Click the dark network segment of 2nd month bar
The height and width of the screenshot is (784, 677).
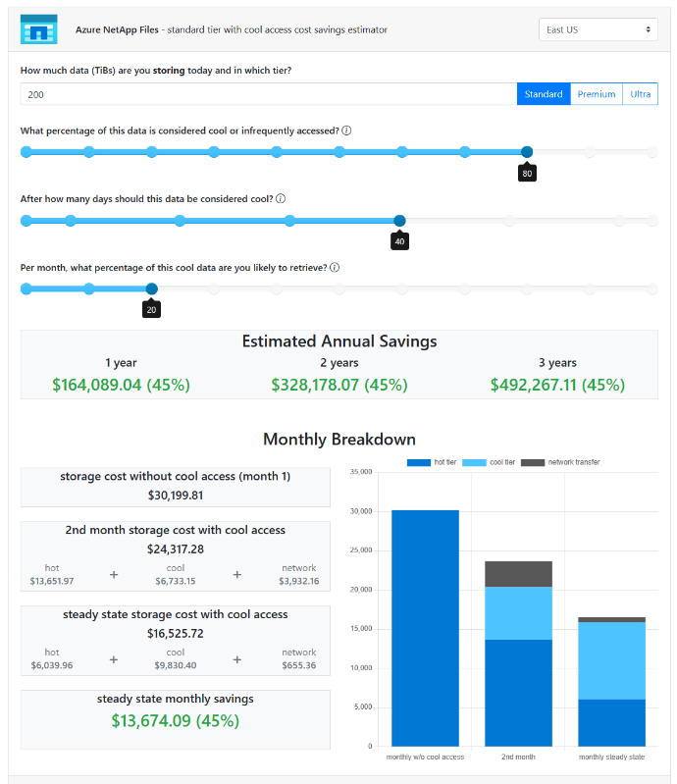click(x=518, y=574)
